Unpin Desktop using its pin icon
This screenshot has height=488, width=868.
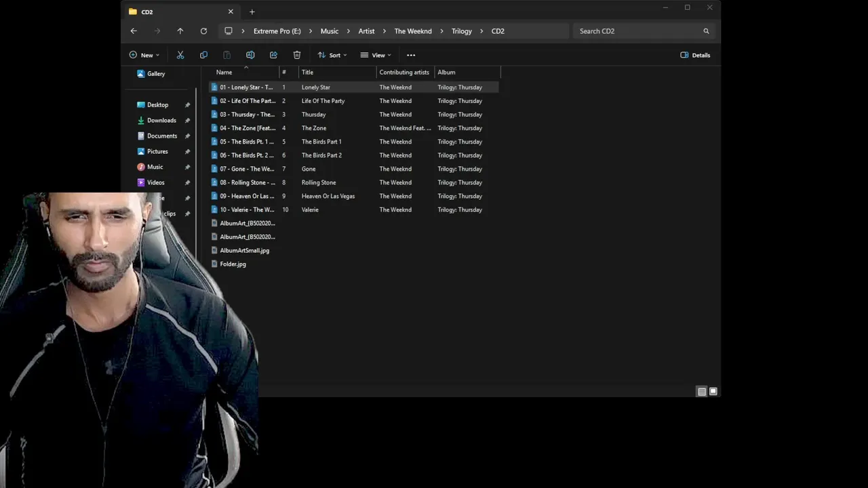pyautogui.click(x=187, y=105)
